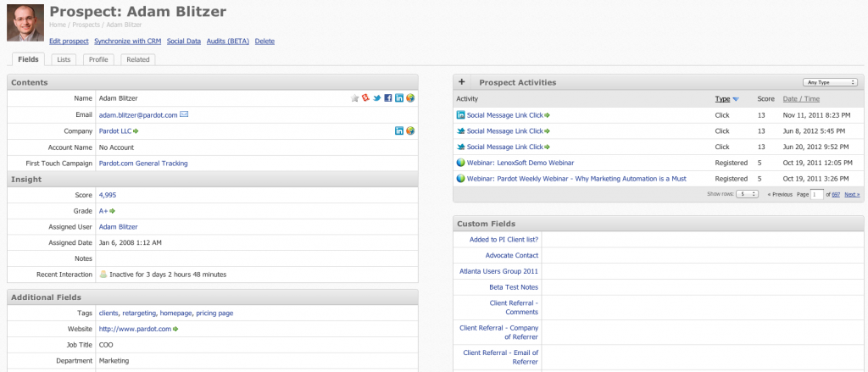Click the page number input field
This screenshot has height=372, width=868.
(x=816, y=194)
